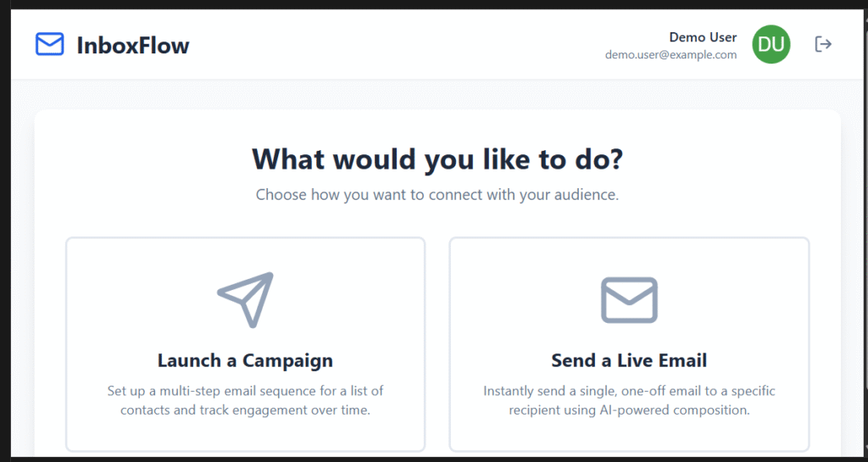
Task: Click the paper plane campaign icon
Action: [246, 299]
